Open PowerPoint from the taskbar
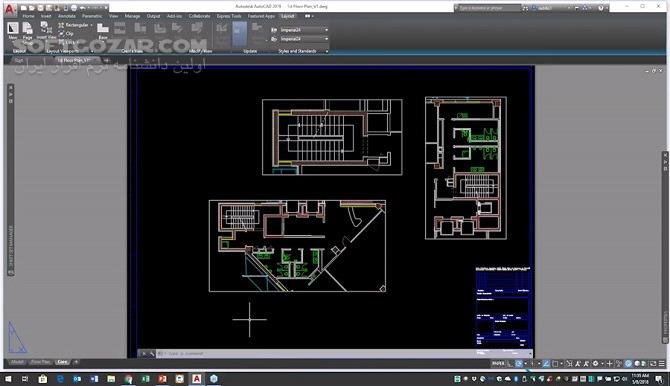 (162, 379)
